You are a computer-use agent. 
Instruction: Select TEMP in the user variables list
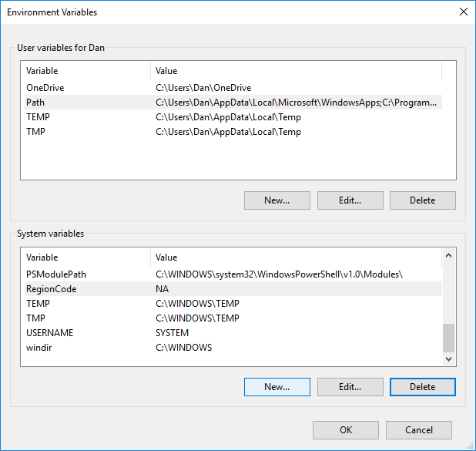[38, 117]
